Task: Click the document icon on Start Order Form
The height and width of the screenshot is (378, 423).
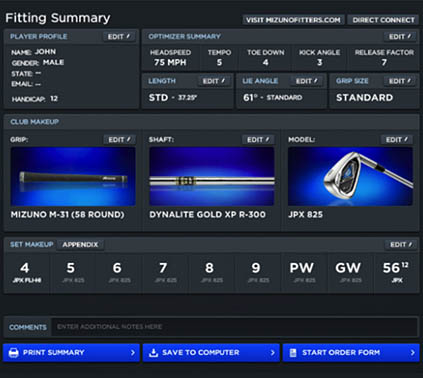Action: coord(293,353)
